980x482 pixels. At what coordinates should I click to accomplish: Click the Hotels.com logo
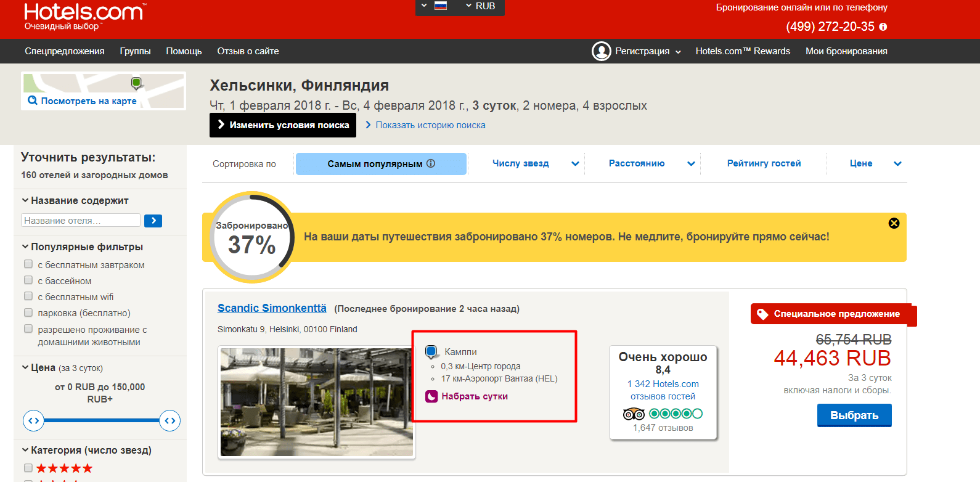pyautogui.click(x=84, y=17)
